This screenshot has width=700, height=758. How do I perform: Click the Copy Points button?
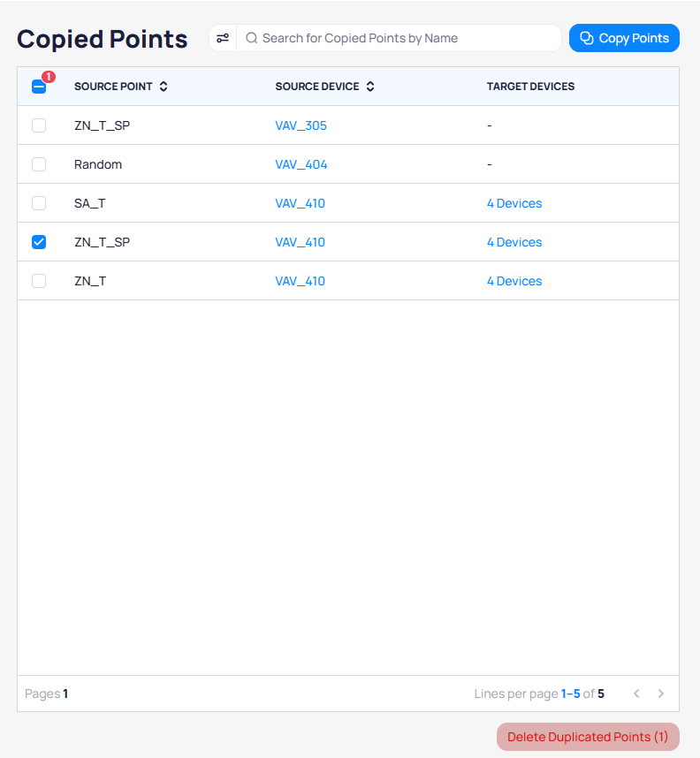click(x=624, y=38)
